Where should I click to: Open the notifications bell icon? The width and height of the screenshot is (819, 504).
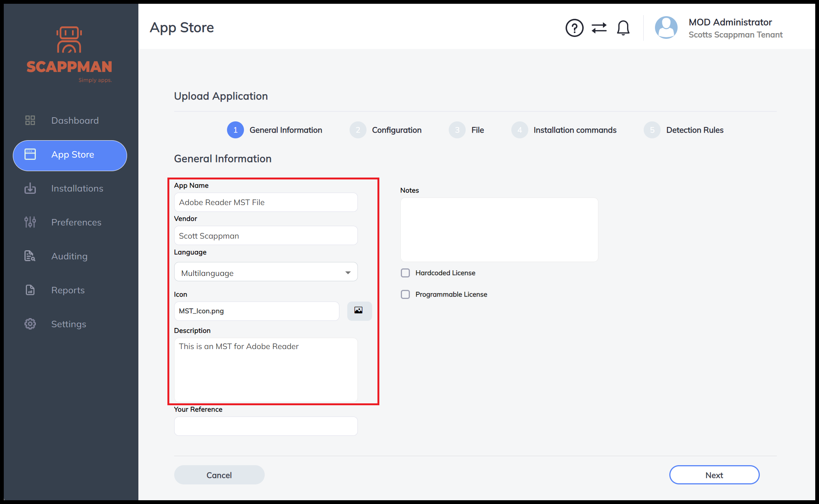(x=623, y=28)
